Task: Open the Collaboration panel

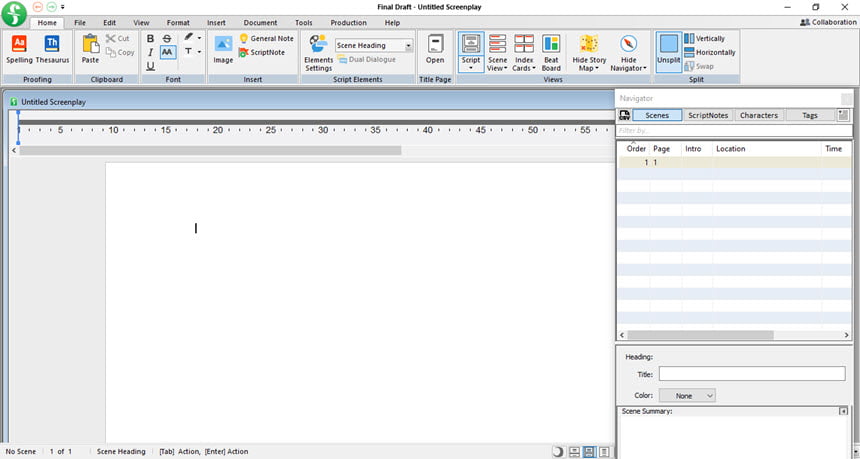Action: tap(828, 22)
